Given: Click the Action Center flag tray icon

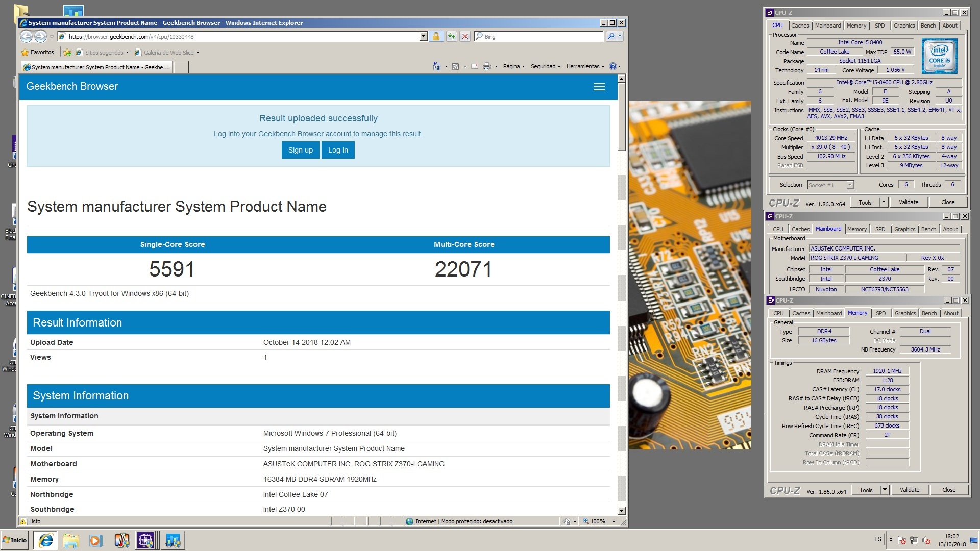Looking at the screenshot, I should click(902, 540).
